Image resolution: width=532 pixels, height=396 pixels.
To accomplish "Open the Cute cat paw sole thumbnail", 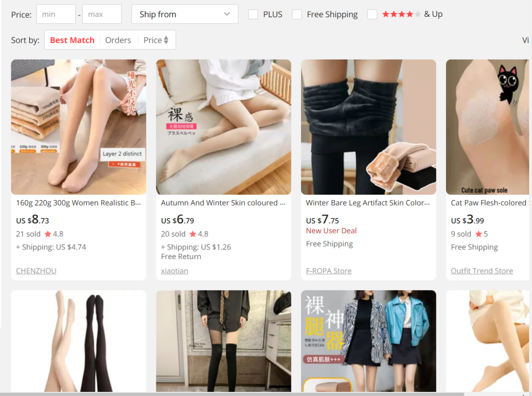I will point(488,127).
